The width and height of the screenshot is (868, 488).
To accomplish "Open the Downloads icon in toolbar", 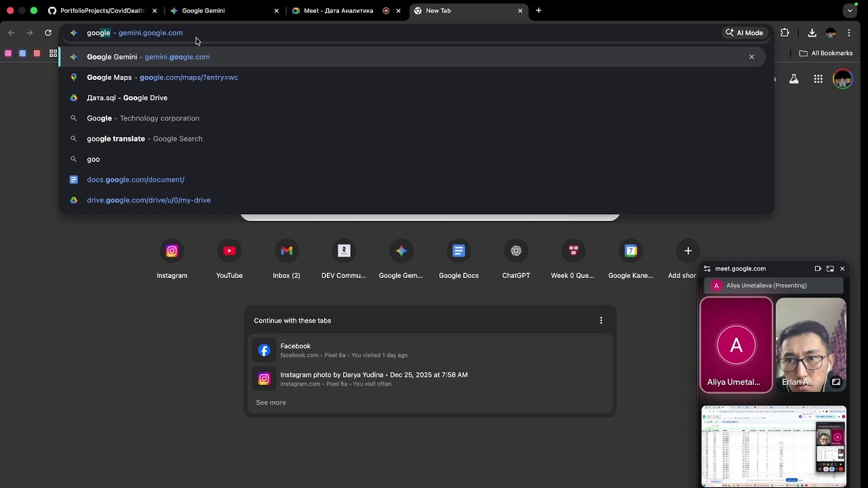I will pos(812,33).
